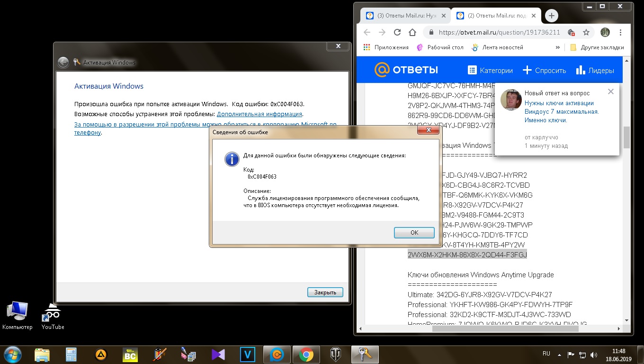Open the Другие закладки folder
This screenshot has height=364, width=644.
coord(597,47)
